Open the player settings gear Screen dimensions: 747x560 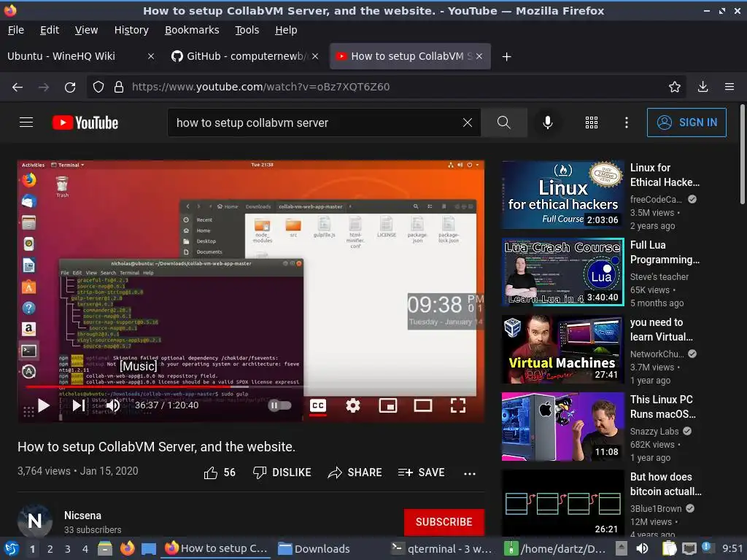[353, 405]
